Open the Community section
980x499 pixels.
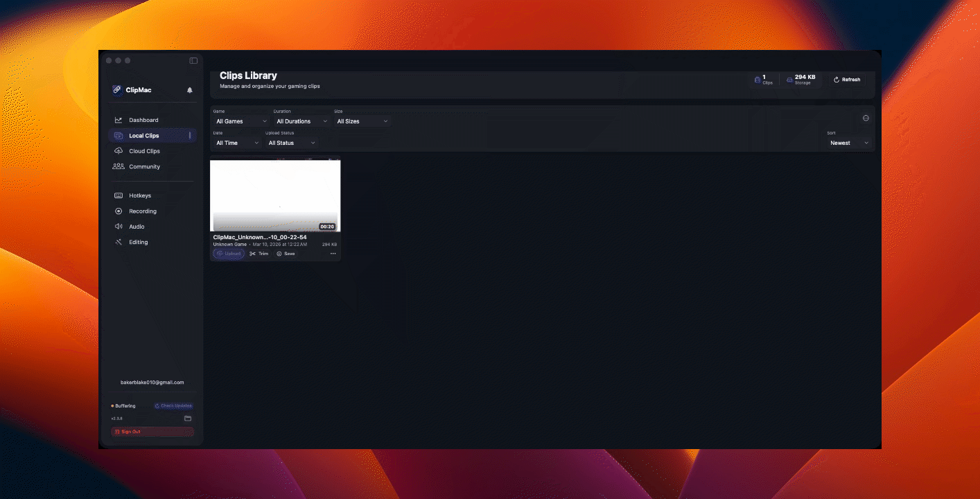(x=144, y=166)
